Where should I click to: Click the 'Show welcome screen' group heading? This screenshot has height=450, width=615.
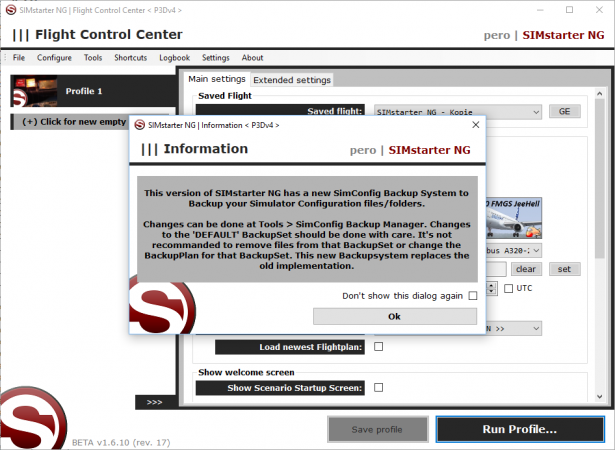pyautogui.click(x=246, y=372)
